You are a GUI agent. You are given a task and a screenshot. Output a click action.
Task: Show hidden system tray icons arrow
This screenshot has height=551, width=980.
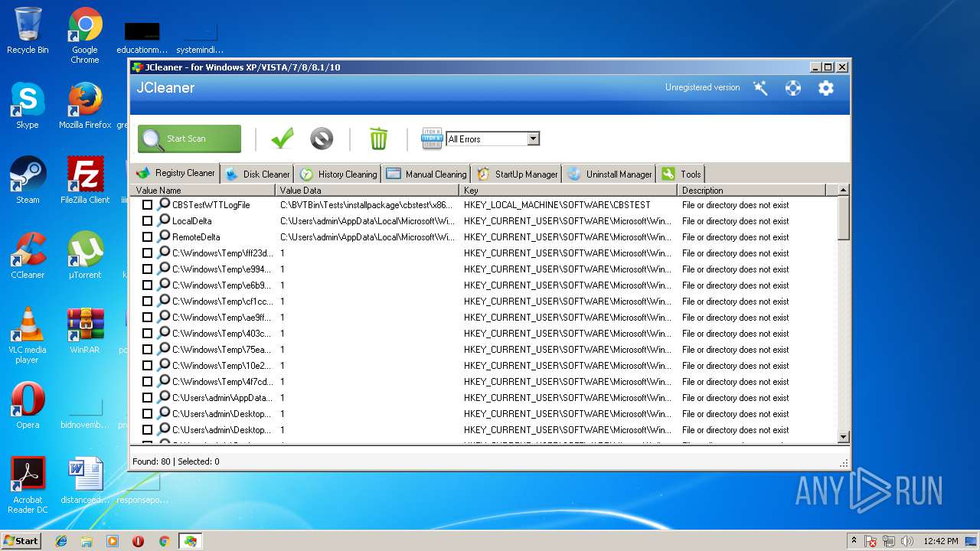[854, 541]
